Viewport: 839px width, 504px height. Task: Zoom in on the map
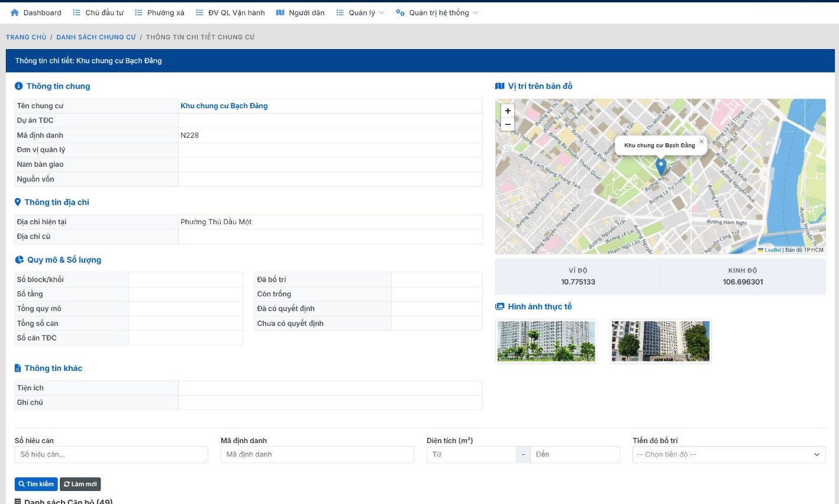(x=508, y=111)
